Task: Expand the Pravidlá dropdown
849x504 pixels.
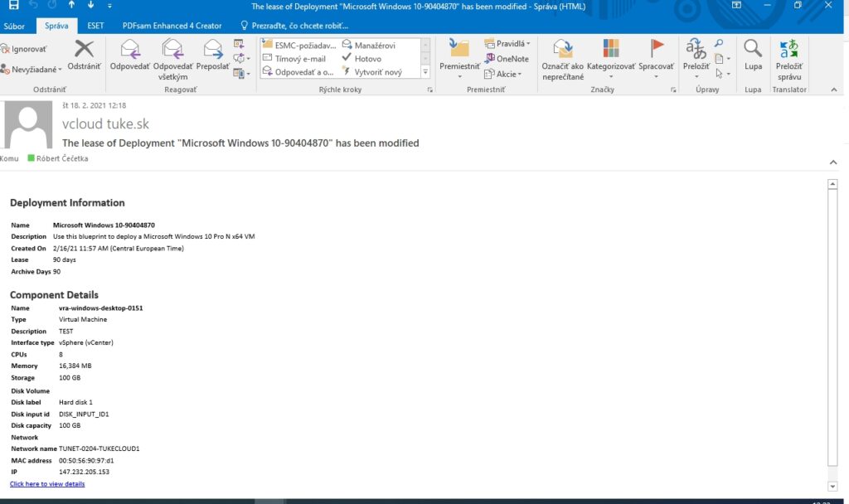Action: tap(507, 43)
